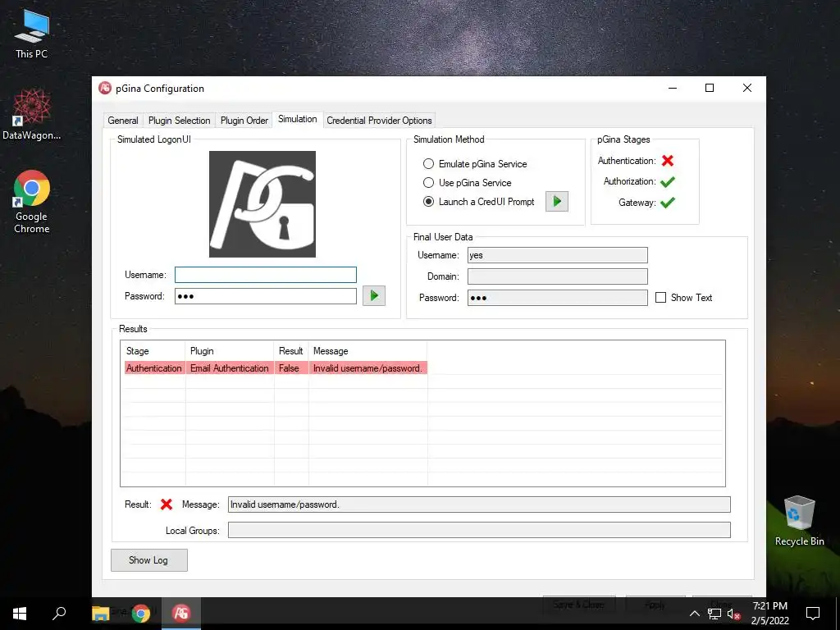The width and height of the screenshot is (840, 630).
Task: Select Launch a CredUI Prompt radio button
Action: (428, 202)
